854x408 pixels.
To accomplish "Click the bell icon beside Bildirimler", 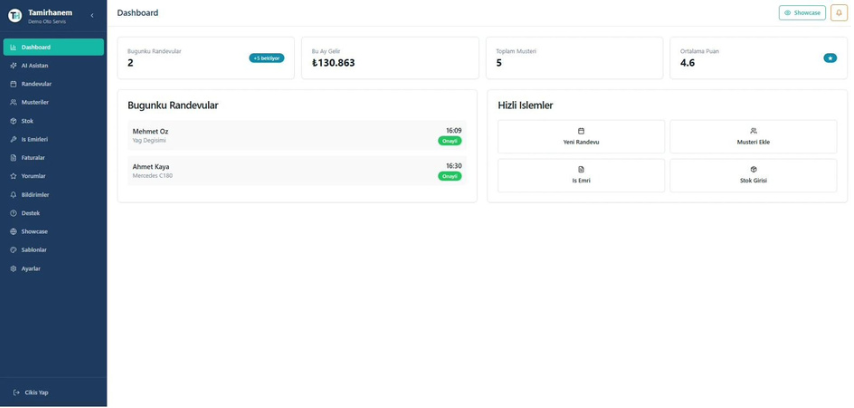I will (x=13, y=195).
